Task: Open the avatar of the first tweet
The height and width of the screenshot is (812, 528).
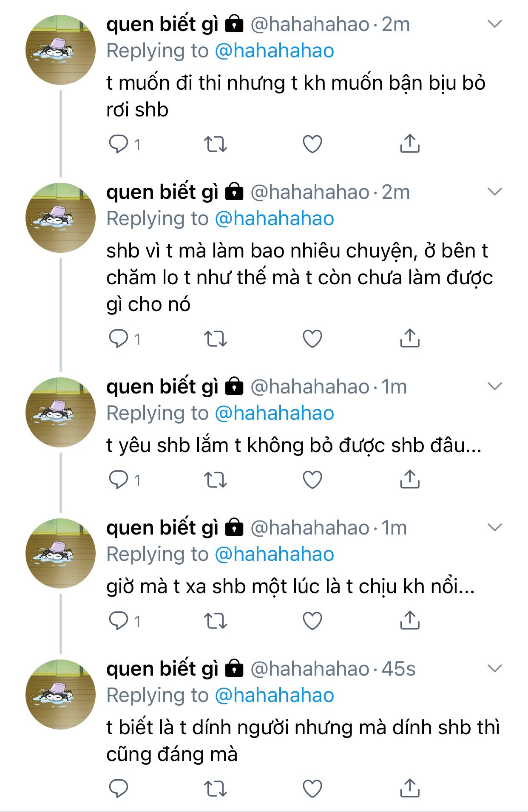Action: tap(60, 50)
